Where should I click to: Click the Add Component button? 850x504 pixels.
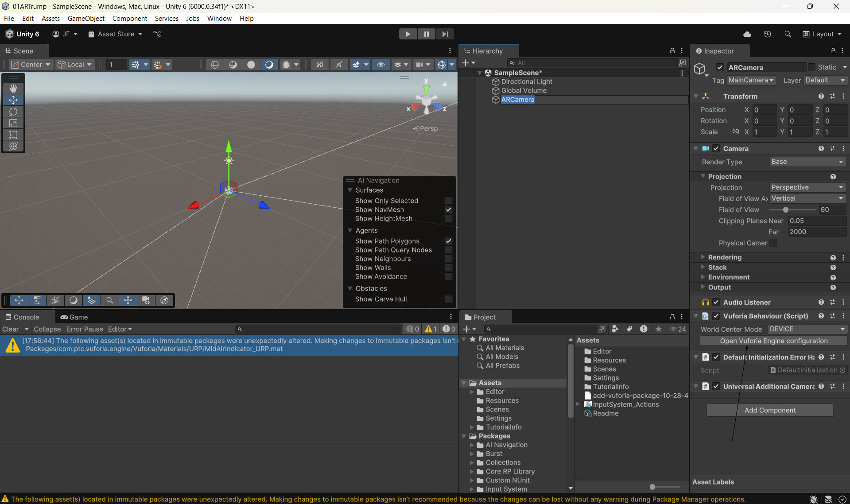(x=770, y=410)
